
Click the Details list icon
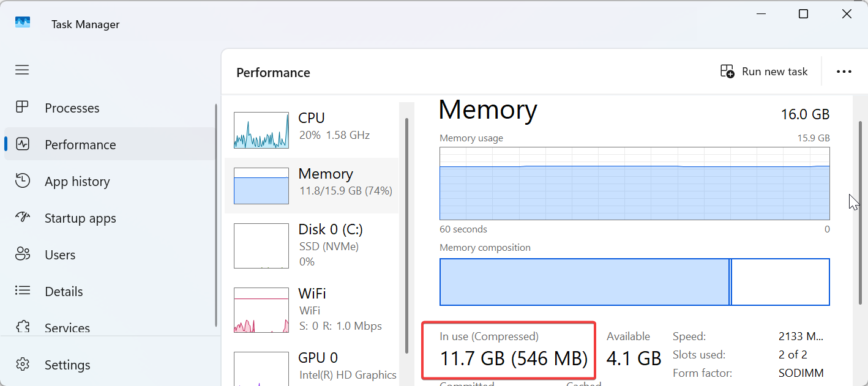point(22,291)
